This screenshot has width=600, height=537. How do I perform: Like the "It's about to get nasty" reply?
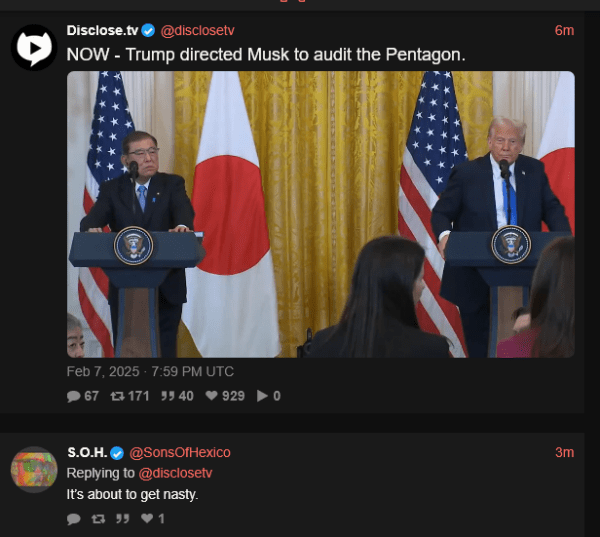pos(147,518)
